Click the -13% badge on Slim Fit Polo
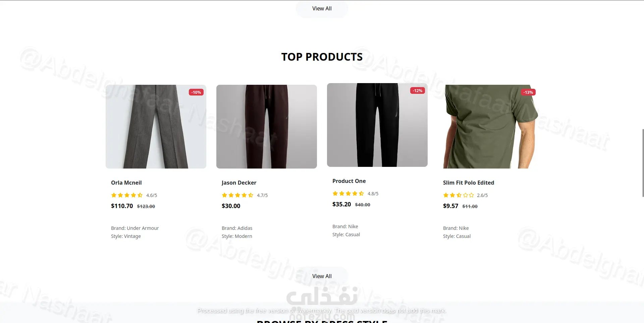This screenshot has width=644, height=323. [528, 92]
